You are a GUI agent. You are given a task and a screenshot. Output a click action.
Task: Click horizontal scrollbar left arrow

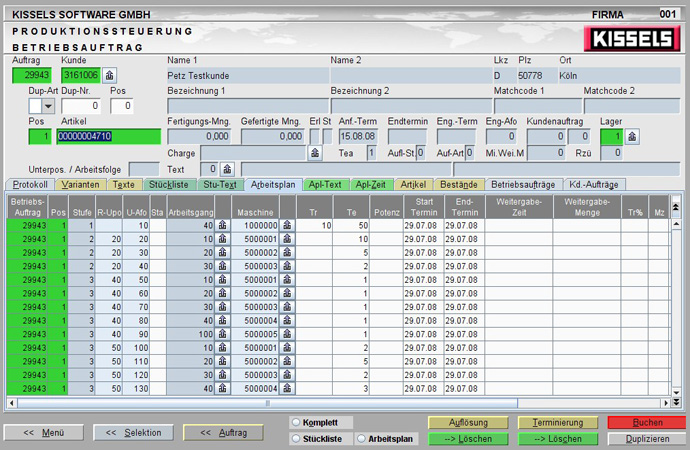point(12,403)
